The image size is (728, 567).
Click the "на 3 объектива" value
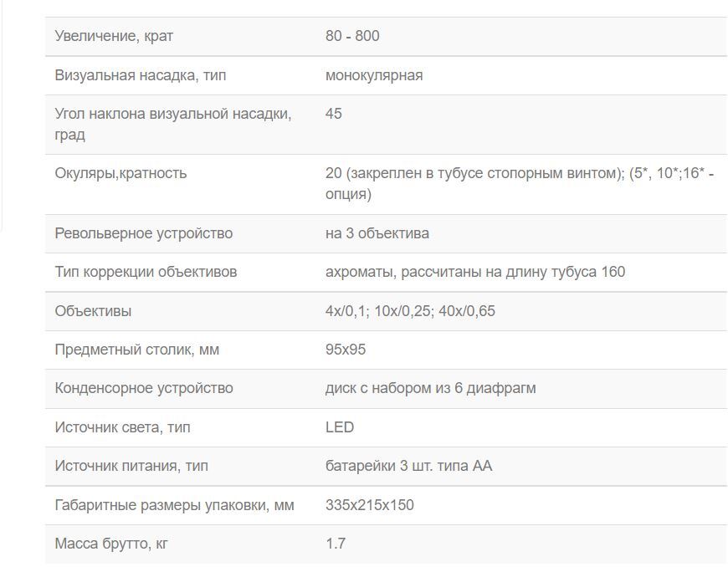pyautogui.click(x=377, y=233)
